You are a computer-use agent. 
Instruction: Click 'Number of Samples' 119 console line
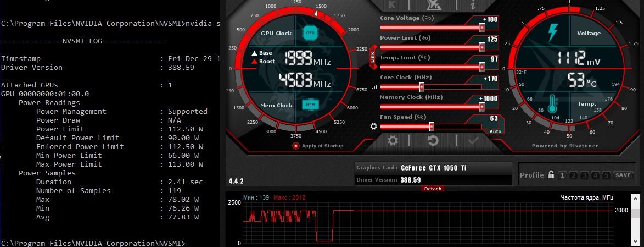click(x=108, y=190)
